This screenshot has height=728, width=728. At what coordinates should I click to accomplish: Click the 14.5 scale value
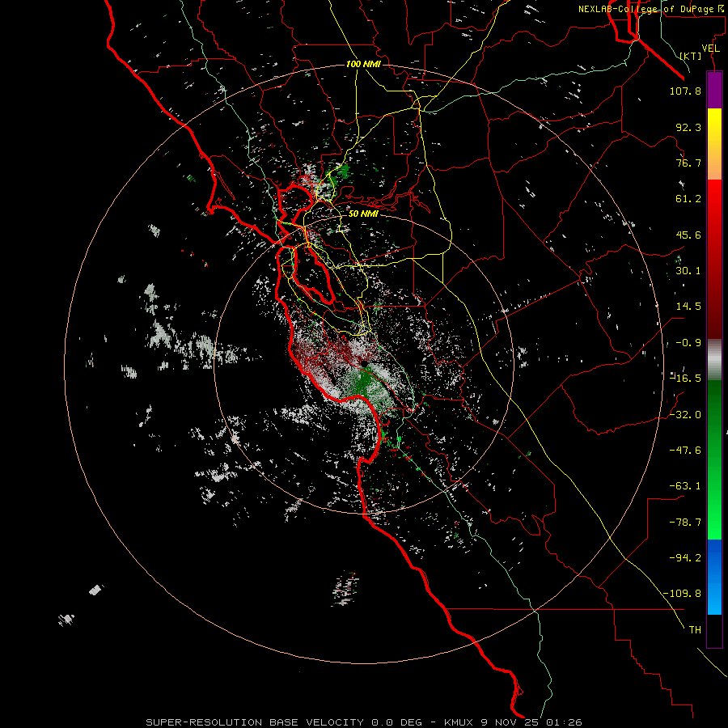[x=688, y=307]
